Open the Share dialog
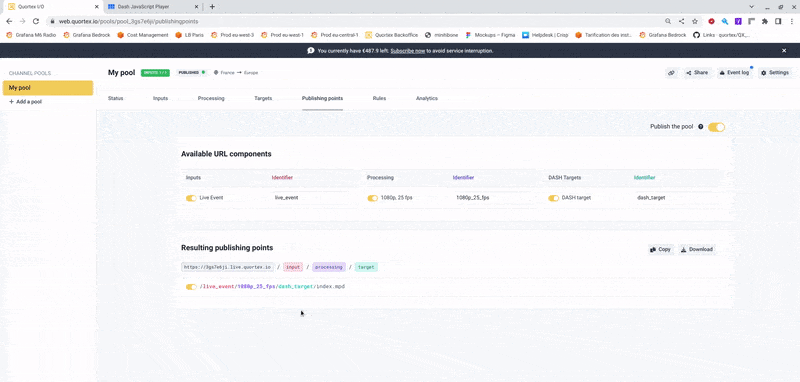The height and width of the screenshot is (382, 800). pos(697,73)
